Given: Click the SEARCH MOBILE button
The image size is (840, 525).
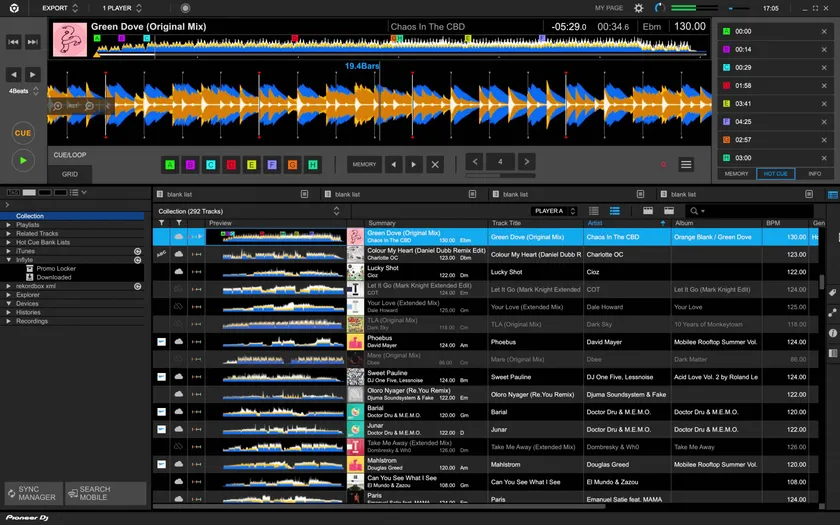Looking at the screenshot, I should click(105, 493).
